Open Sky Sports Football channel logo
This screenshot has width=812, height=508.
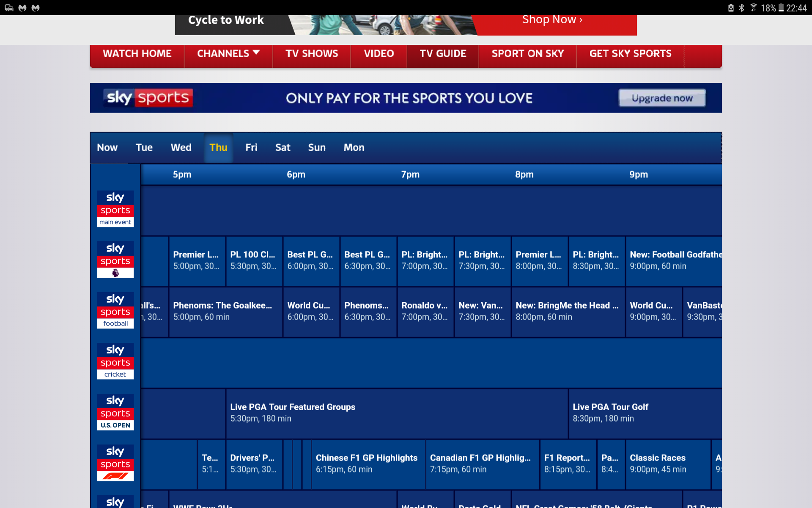(115, 310)
